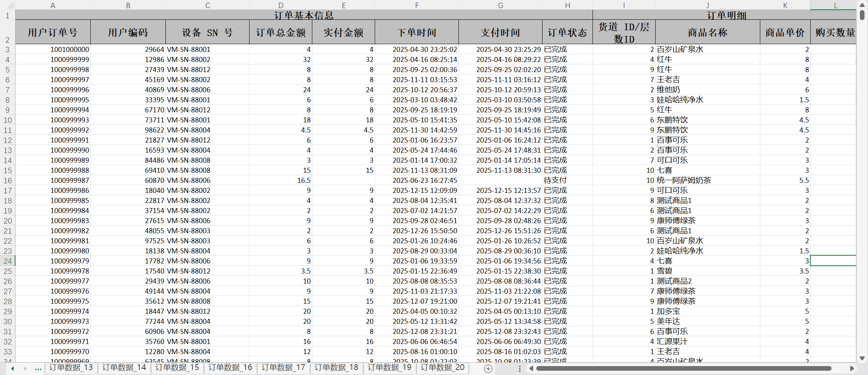The image size is (868, 375).
Task: Click header cell 商品名称
Action: pos(708,32)
